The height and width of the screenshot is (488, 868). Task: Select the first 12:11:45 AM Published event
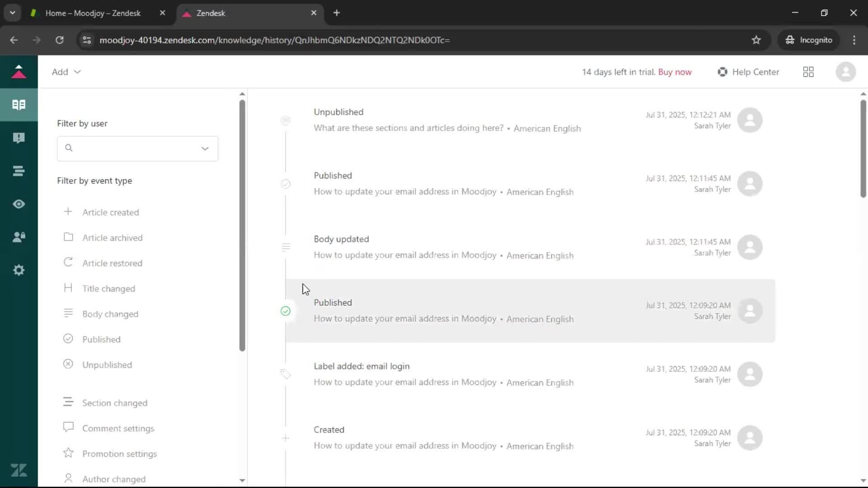pyautogui.click(x=530, y=183)
